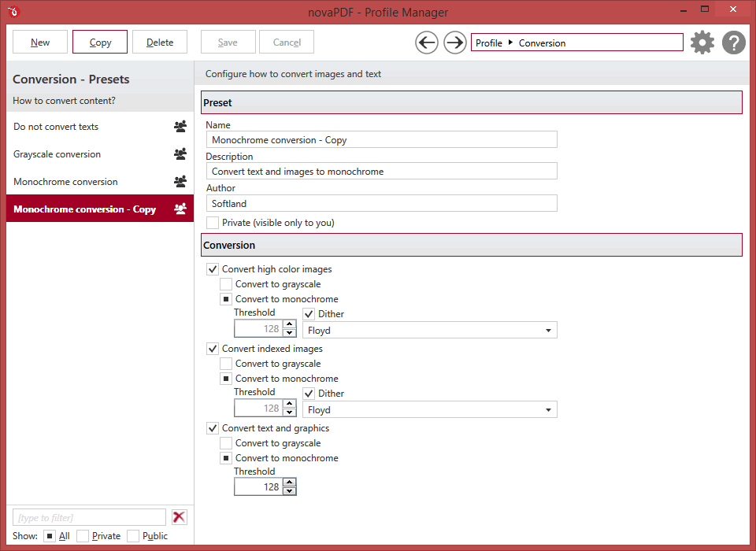Show only Public presets

(x=133, y=535)
